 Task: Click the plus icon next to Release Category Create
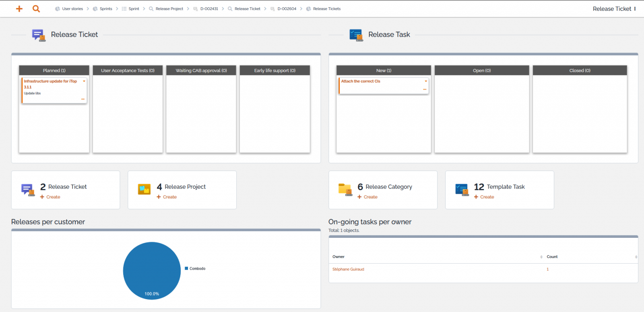[359, 197]
